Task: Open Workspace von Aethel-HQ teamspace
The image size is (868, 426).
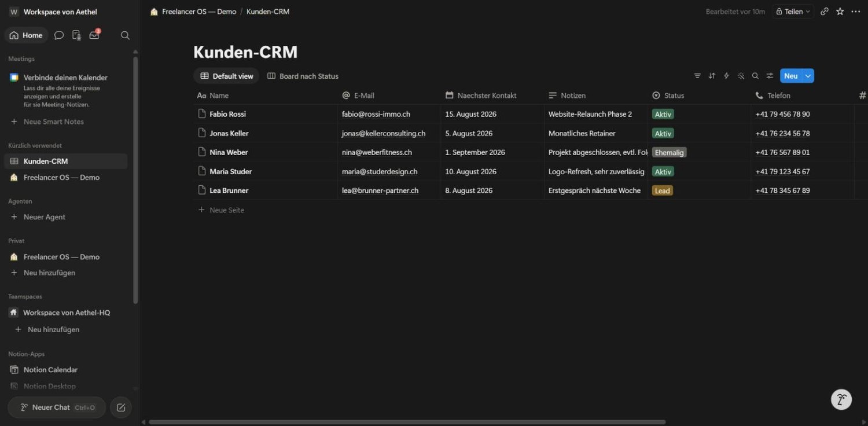Action: pyautogui.click(x=65, y=313)
